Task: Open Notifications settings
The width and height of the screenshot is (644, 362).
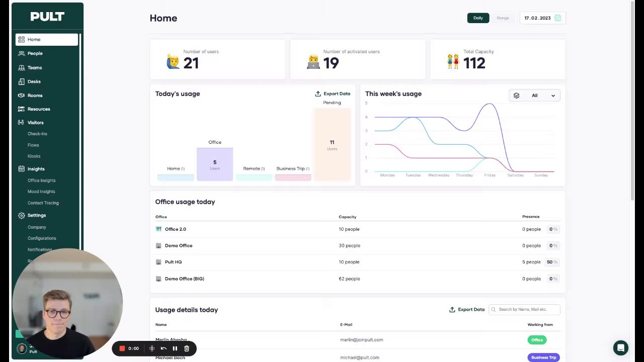Action: coord(40,249)
